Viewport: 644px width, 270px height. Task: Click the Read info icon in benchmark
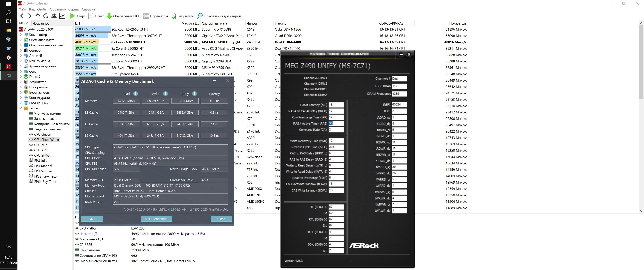tap(136, 94)
